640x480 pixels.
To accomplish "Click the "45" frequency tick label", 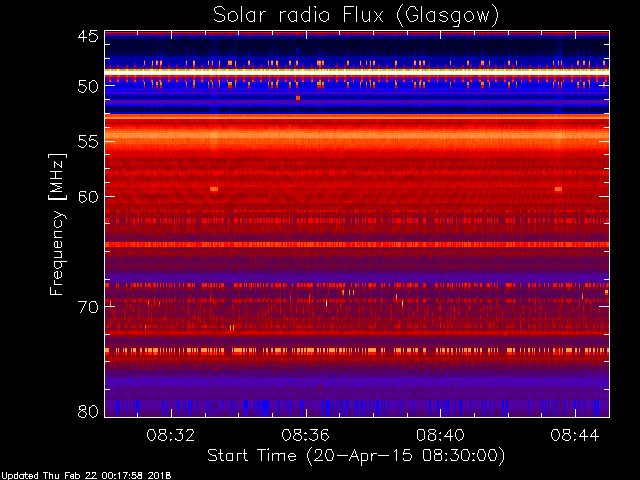I will pyautogui.click(x=88, y=37).
